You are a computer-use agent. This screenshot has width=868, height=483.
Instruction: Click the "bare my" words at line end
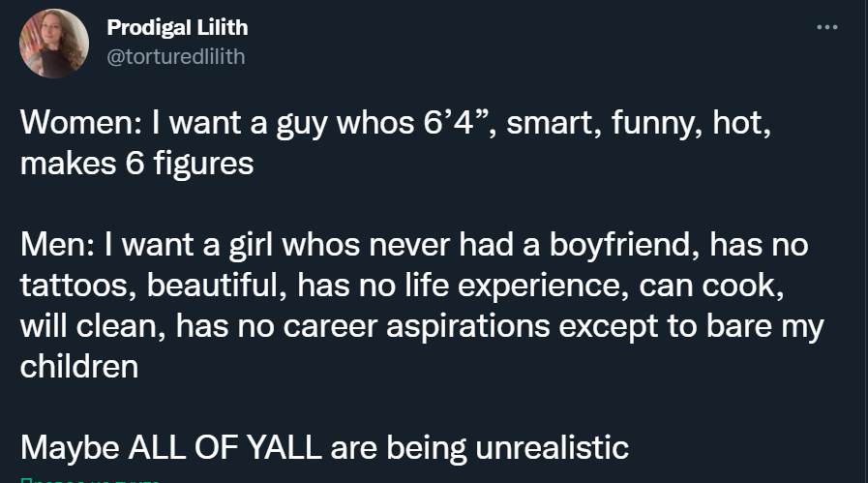(x=765, y=325)
